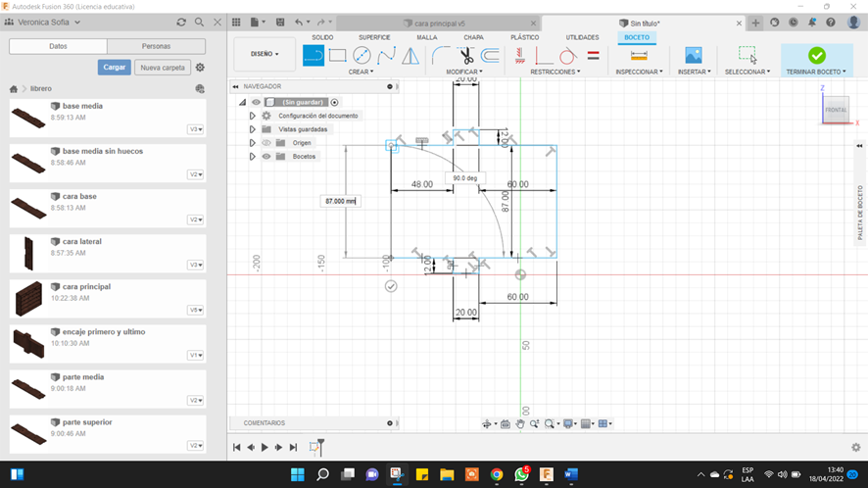This screenshot has height=488, width=868.
Task: Open version dropdown for cara lateral
Action: [196, 265]
